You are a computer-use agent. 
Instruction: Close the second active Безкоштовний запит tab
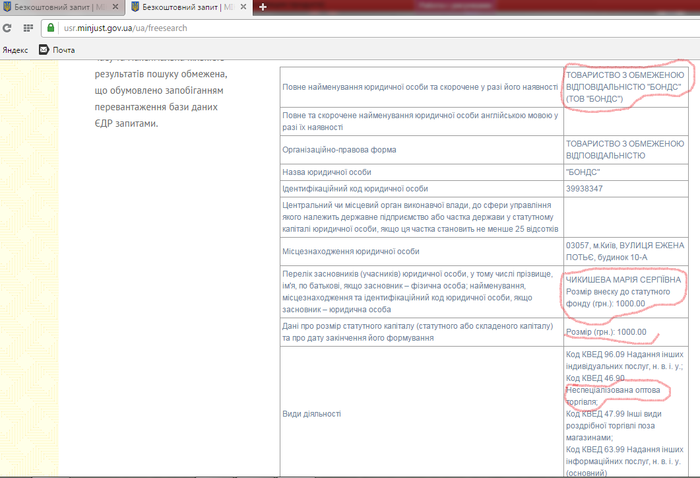point(243,7)
